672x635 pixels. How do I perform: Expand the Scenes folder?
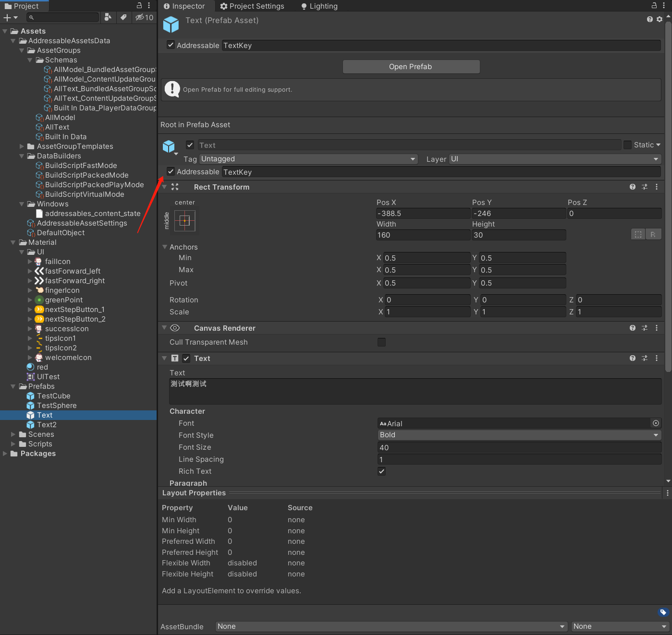(x=13, y=434)
